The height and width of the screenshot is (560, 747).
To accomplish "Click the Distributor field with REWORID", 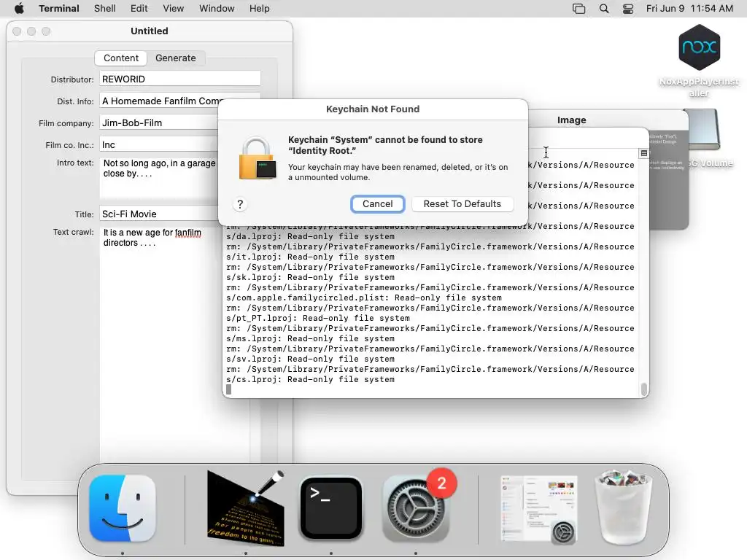I will pos(180,79).
